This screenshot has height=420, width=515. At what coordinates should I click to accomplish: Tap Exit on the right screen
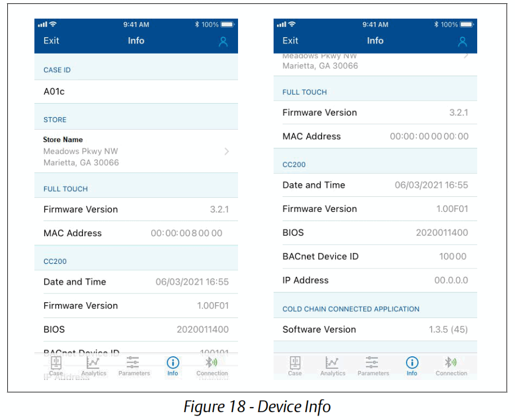click(290, 41)
